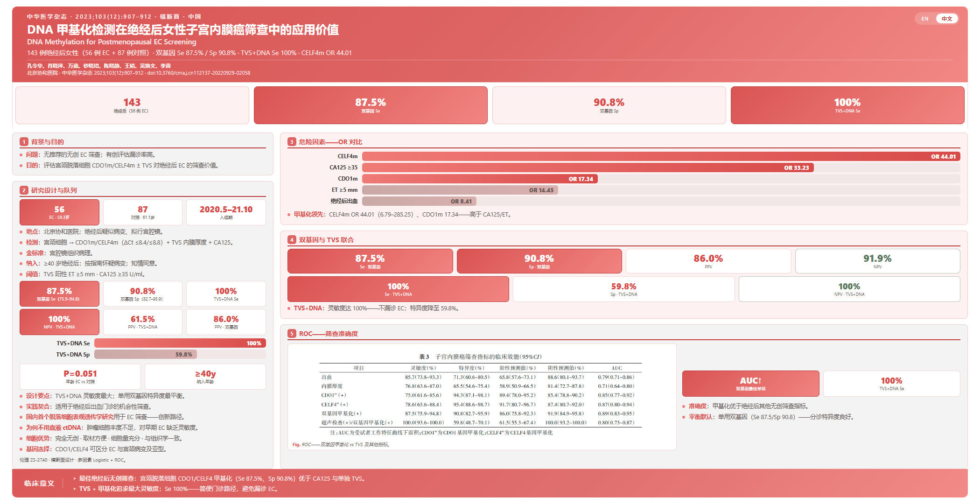
Task: Click the ROC——筛查准确度 heading
Action: 329,334
